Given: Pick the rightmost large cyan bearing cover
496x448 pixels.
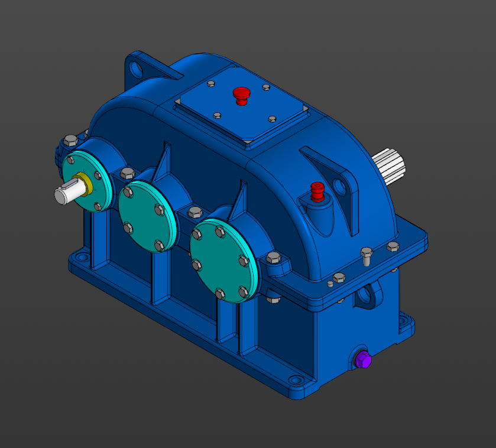Looking at the screenshot, I should [x=222, y=260].
